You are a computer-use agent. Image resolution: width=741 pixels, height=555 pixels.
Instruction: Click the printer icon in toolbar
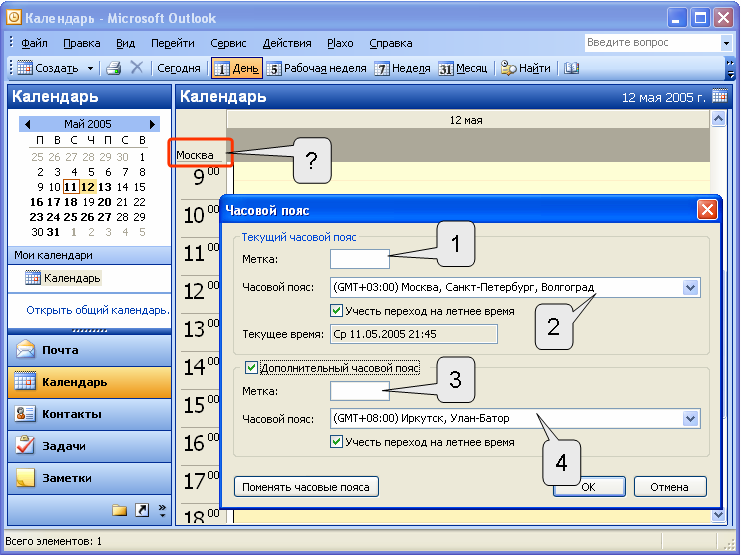113,68
